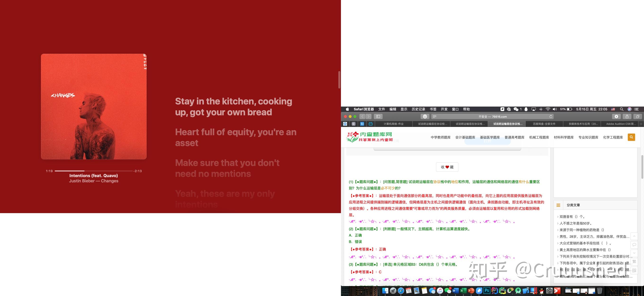Click the Intentions song progress bar

(94, 171)
